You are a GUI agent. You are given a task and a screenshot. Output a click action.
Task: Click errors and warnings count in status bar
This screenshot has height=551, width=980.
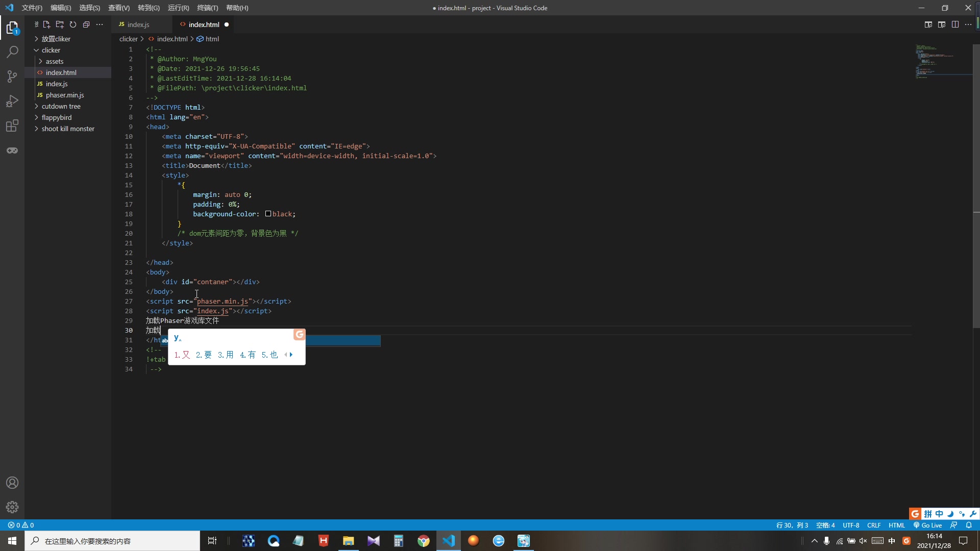(x=21, y=525)
